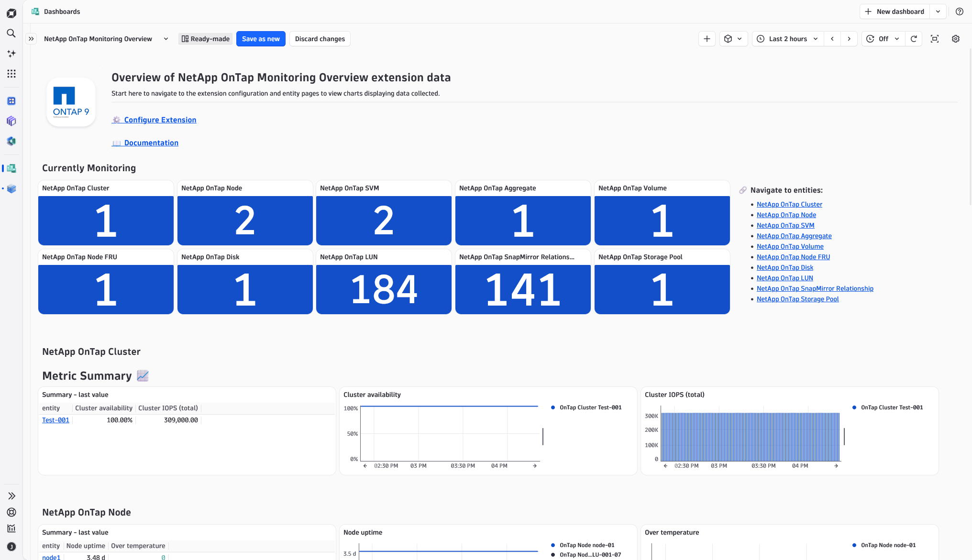Open the apps grid icon

pyautogui.click(x=11, y=74)
